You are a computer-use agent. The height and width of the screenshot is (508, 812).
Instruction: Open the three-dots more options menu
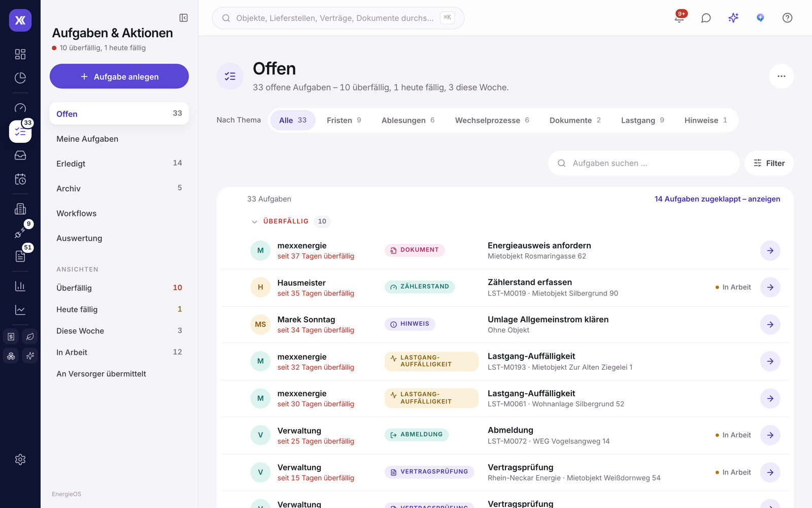coord(782,76)
